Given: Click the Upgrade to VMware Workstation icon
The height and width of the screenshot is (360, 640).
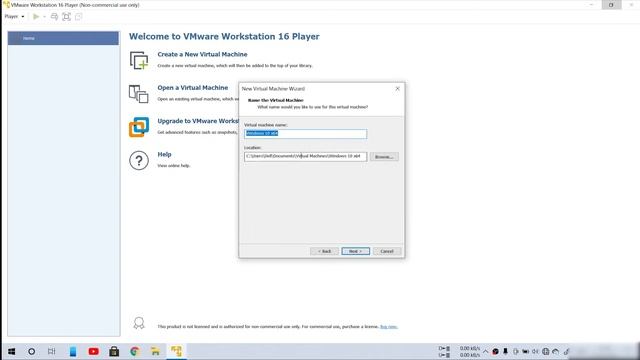Looking at the screenshot, I should click(139, 127).
